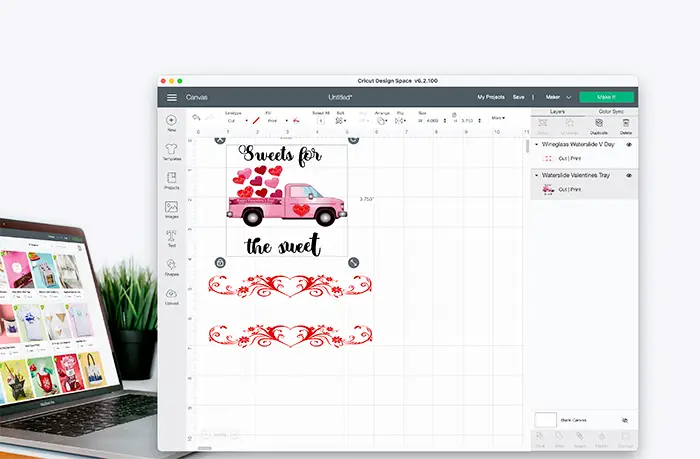Click the Save button
700x459 pixels.
click(518, 97)
